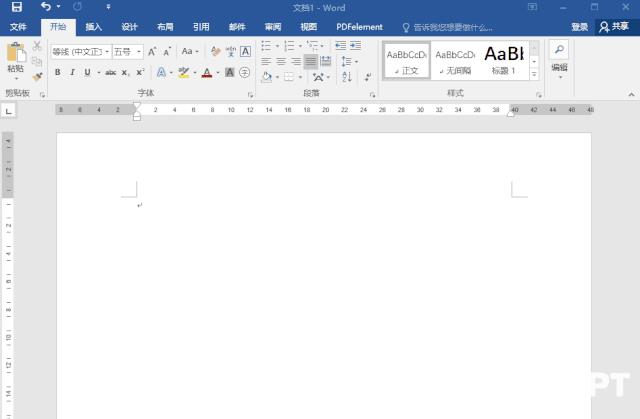Screen dimensions: 640x419
Task: Open the clipboard pane launcher arrow
Action: tap(42, 95)
